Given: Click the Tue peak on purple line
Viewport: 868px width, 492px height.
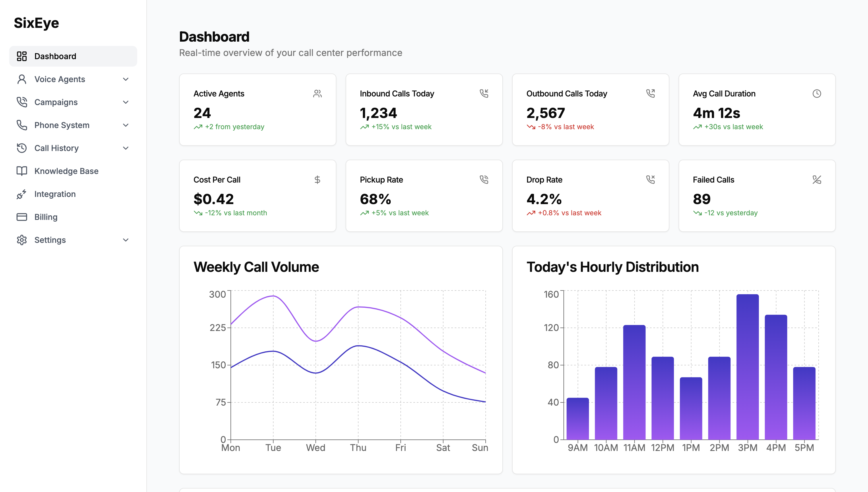Looking at the screenshot, I should 273,296.
